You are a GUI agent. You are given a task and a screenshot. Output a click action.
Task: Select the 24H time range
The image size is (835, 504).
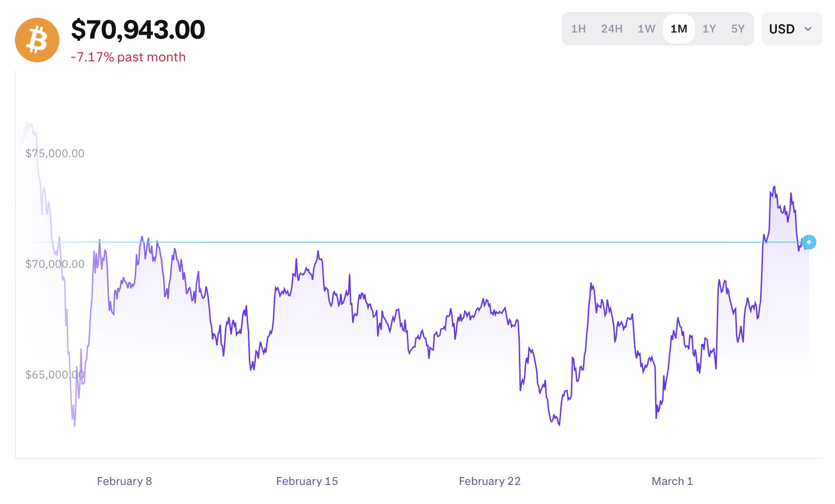tap(611, 29)
